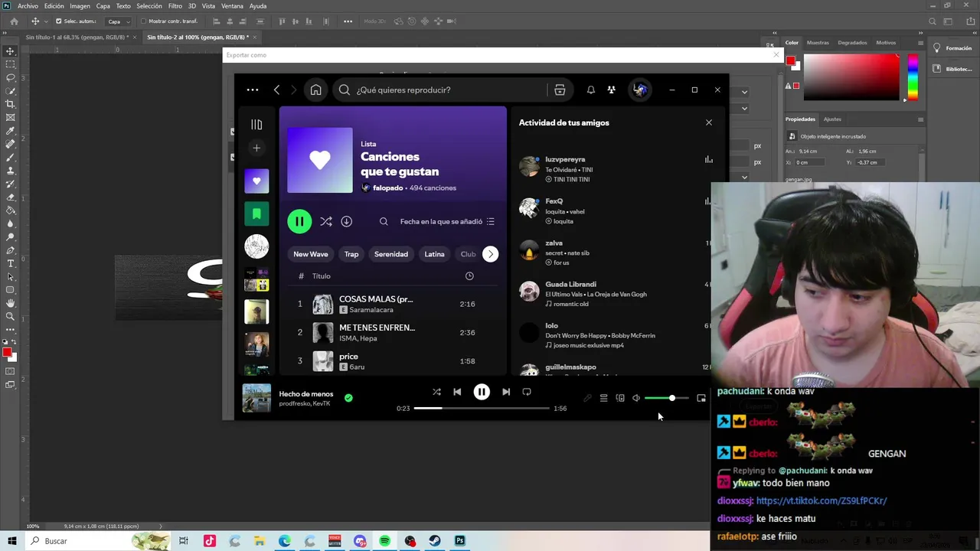
Task: Switch to Degradados panel tab
Action: click(852, 43)
